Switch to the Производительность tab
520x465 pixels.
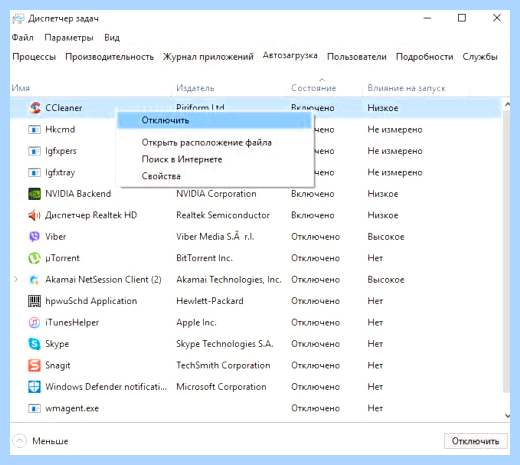click(109, 57)
